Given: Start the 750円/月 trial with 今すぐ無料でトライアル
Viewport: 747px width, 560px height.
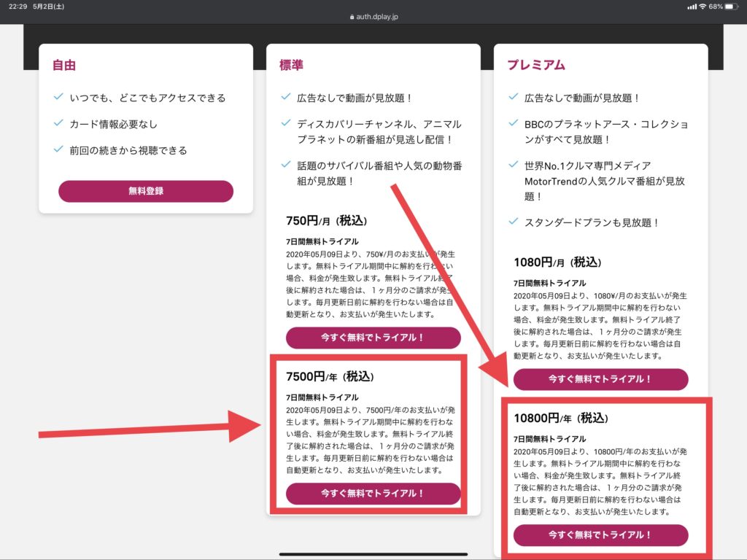Looking at the screenshot, I should click(x=373, y=338).
